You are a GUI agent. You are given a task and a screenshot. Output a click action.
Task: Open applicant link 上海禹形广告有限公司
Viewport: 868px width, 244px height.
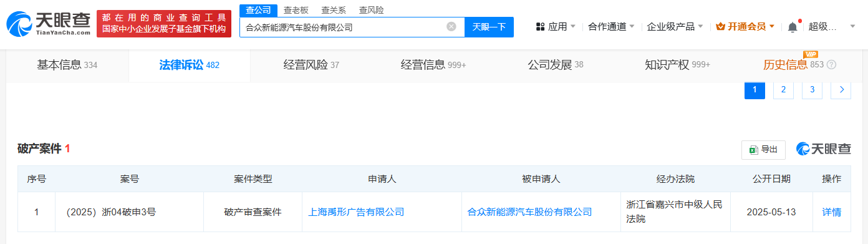[356, 212]
